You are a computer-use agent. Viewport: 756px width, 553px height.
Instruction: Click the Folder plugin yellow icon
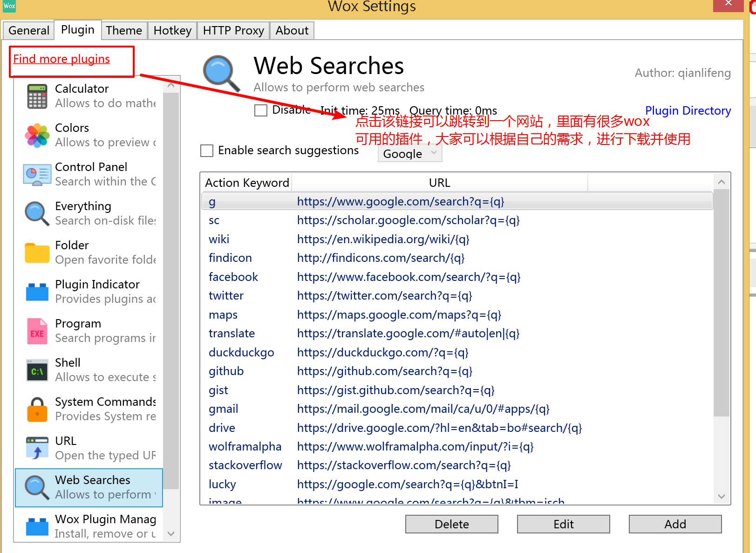pos(37,253)
